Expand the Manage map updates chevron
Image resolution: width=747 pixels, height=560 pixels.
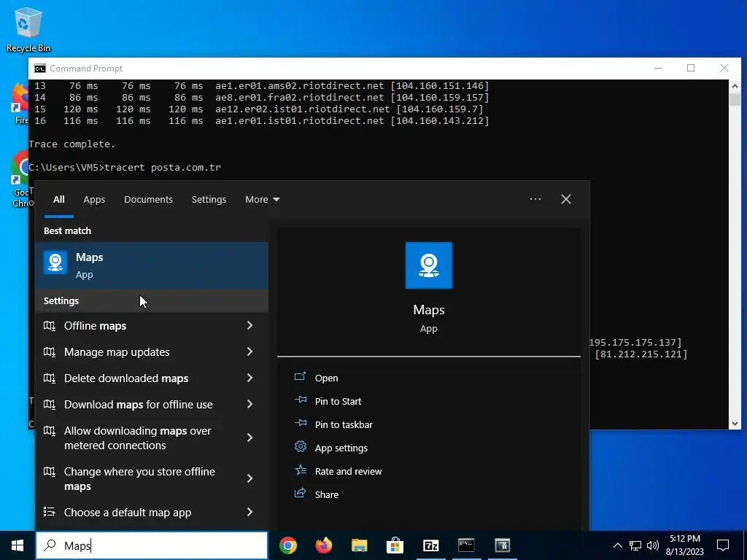249,351
